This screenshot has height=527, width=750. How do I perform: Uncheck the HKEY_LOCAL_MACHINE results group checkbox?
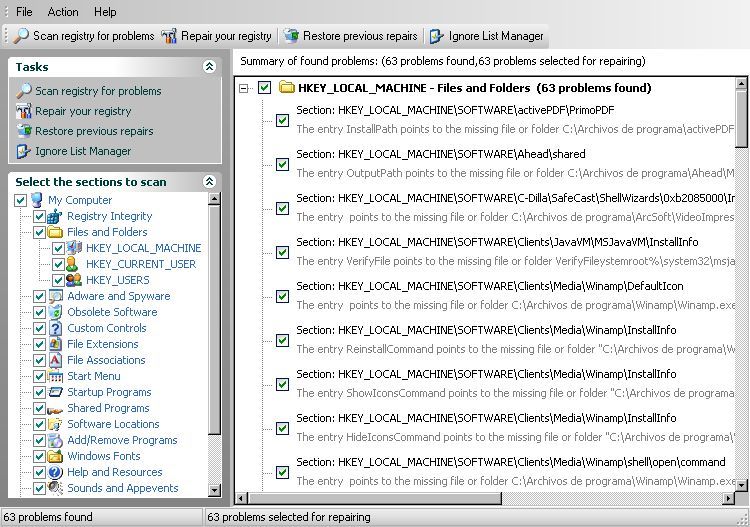(265, 88)
